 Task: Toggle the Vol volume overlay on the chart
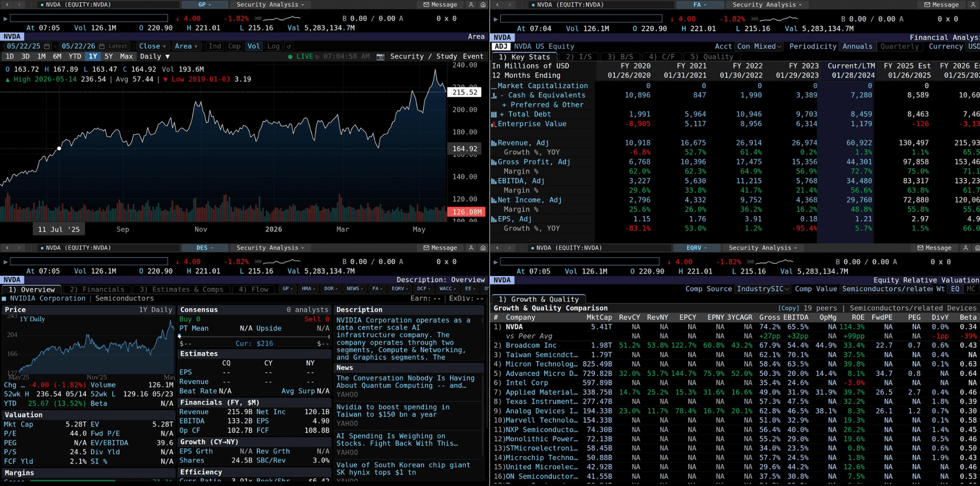pyautogui.click(x=253, y=46)
